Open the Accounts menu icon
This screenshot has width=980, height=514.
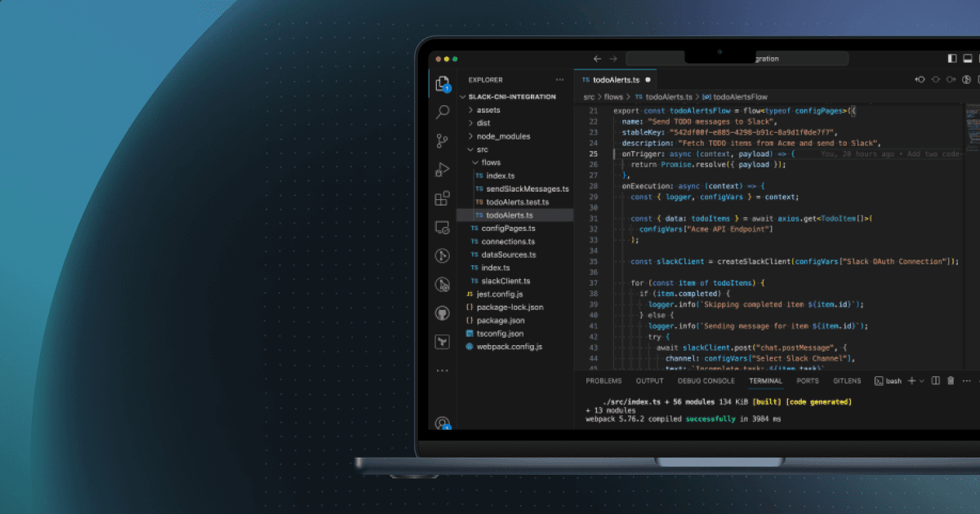point(443,423)
